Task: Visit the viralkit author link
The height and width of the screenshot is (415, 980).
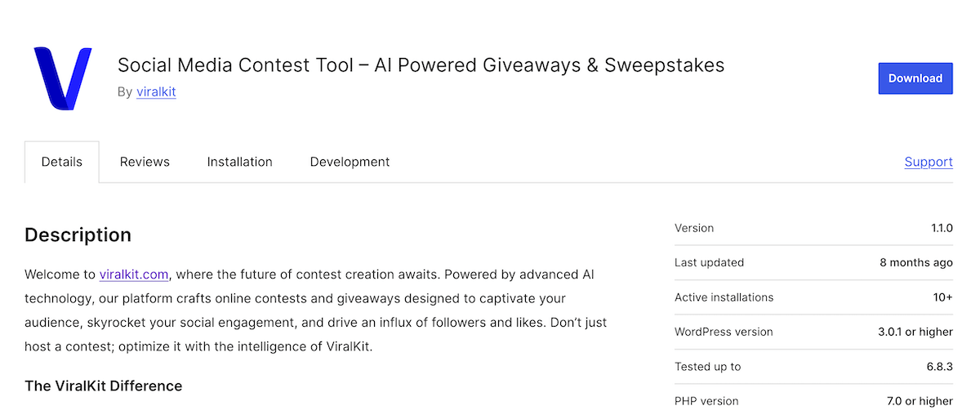Action: point(156,91)
